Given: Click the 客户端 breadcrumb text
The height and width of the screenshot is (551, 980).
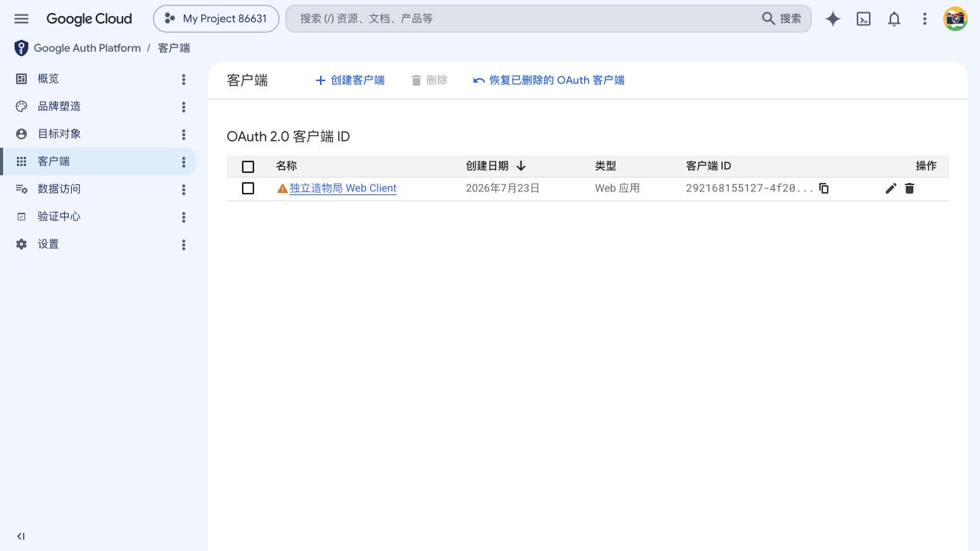Looking at the screenshot, I should [x=174, y=48].
